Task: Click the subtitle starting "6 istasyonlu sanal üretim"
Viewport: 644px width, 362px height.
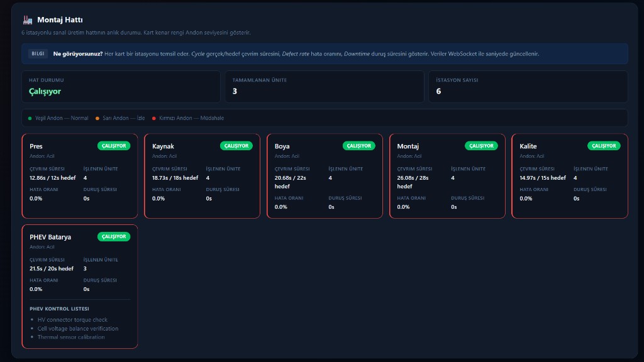Action: pos(136,33)
